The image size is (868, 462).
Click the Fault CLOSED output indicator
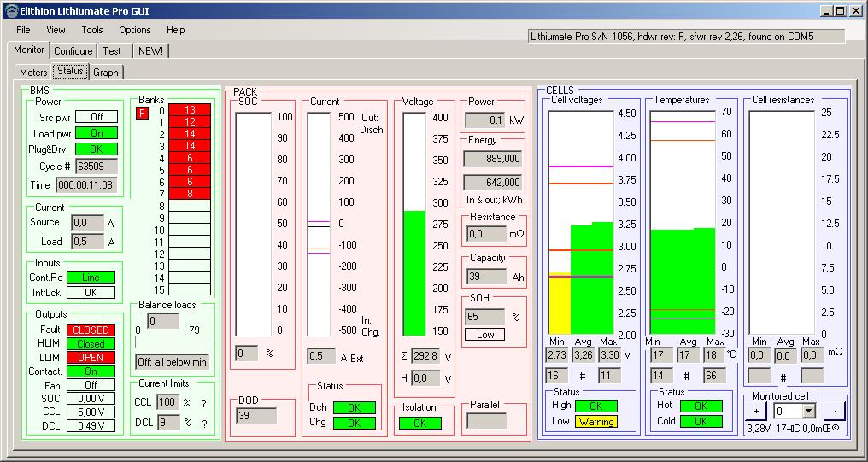pyautogui.click(x=91, y=330)
